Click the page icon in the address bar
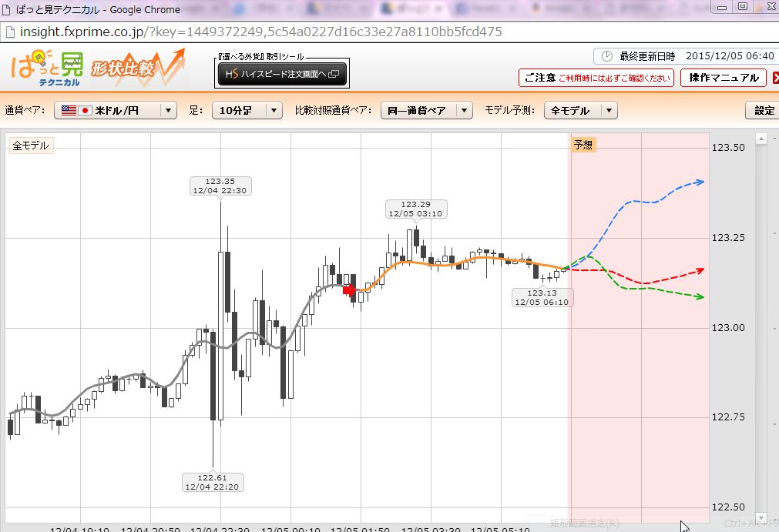The width and height of the screenshot is (779, 532). (9, 32)
